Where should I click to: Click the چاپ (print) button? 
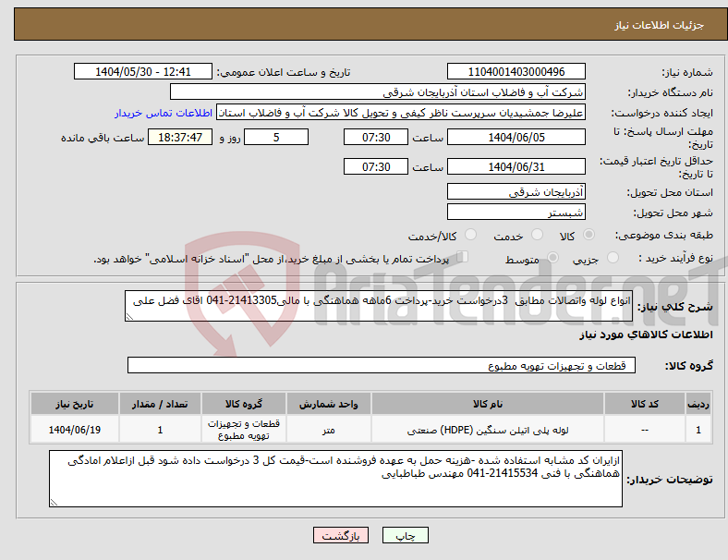[x=406, y=535]
